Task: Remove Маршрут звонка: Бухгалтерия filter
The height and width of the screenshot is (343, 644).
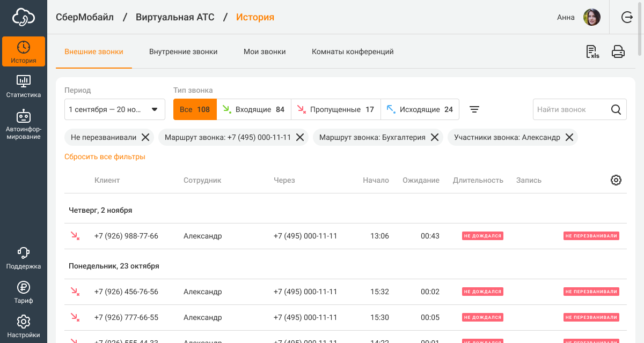Action: point(435,137)
